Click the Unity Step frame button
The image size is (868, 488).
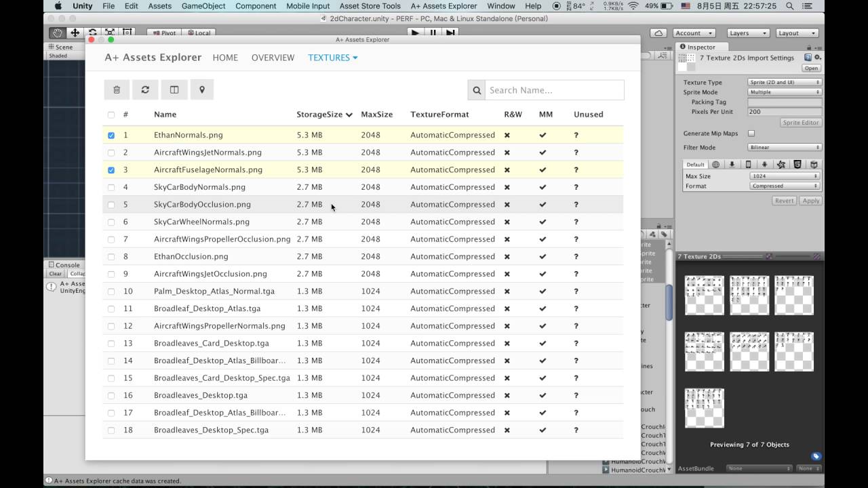450,33
